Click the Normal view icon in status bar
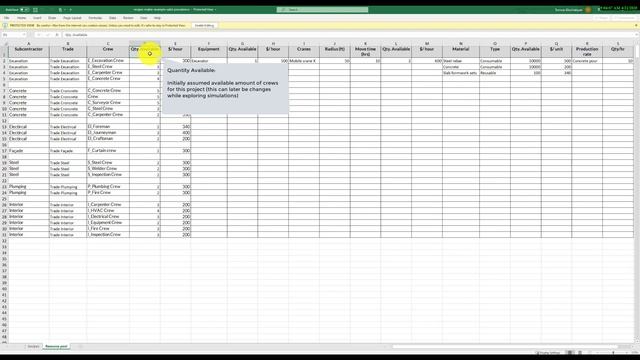 pos(570,353)
